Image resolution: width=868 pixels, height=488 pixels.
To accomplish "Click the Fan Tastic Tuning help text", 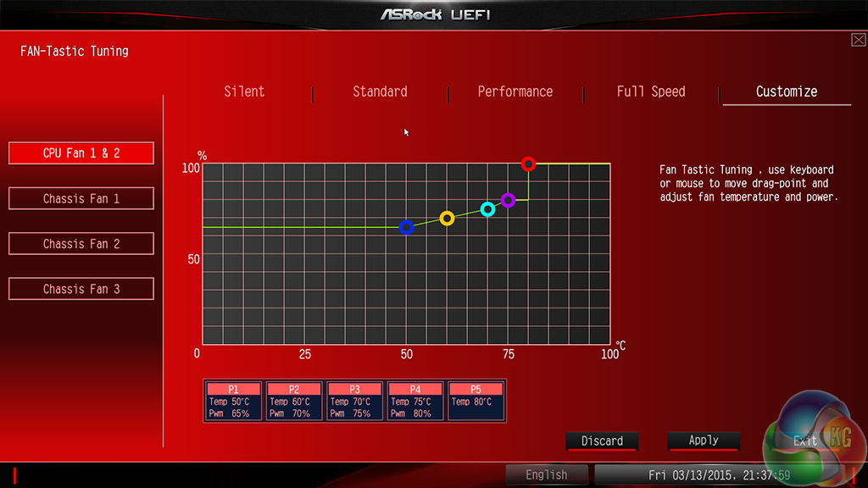I will 748,183.
